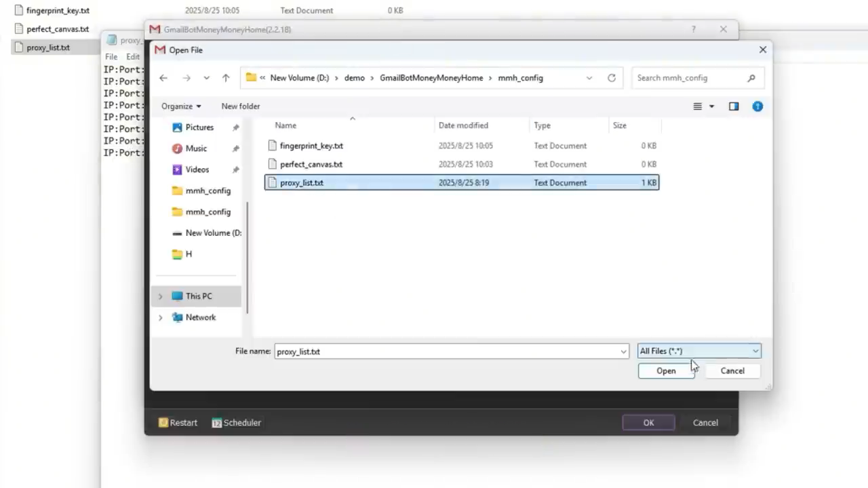Refresh the mmh_config folder view

click(612, 78)
